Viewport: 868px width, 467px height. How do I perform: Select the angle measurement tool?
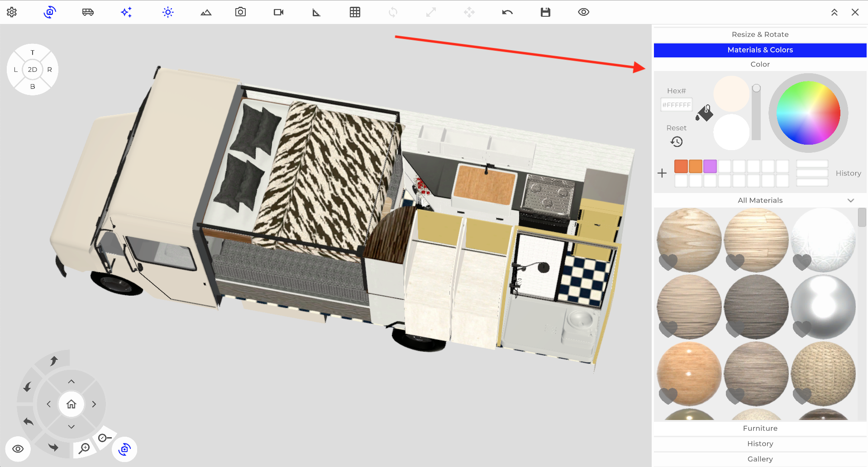coord(316,12)
